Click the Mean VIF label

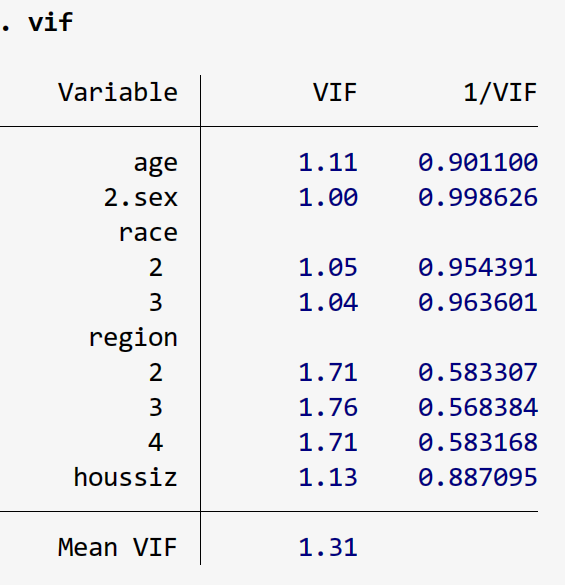[118, 547]
